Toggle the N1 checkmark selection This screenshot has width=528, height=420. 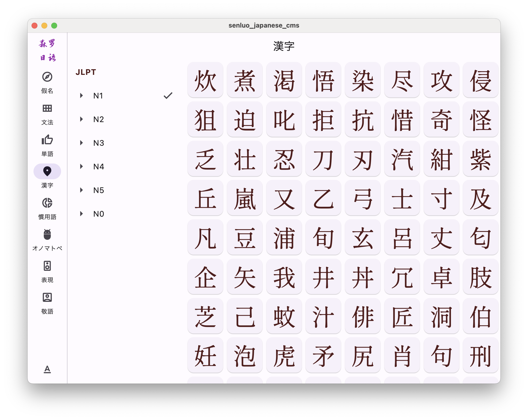[168, 96]
